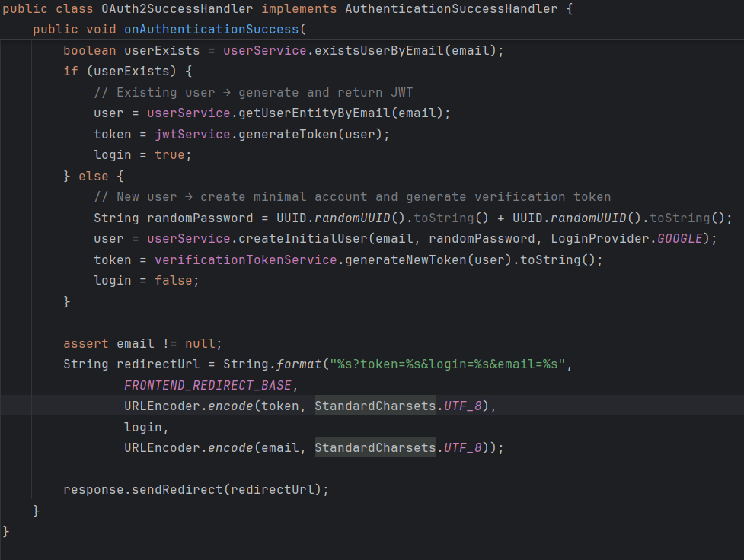Click the onAuthenticationSuccess method name
The width and height of the screenshot is (744, 560).
point(211,30)
